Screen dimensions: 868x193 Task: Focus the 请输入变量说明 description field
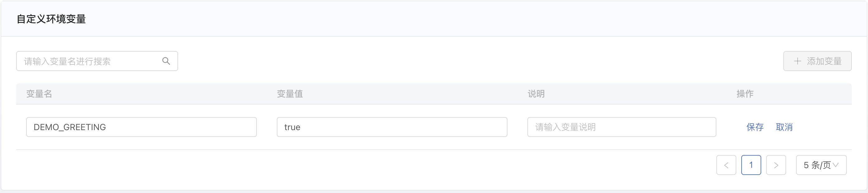pos(622,127)
